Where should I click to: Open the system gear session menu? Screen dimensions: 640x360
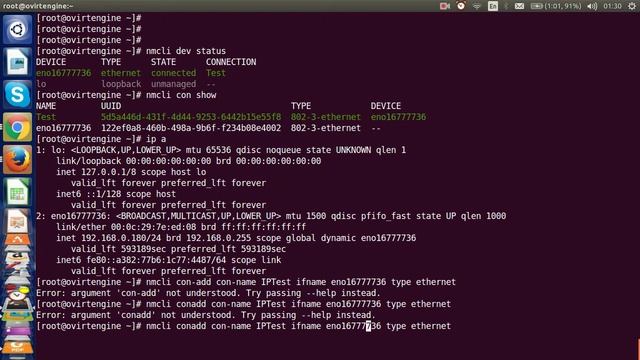[x=632, y=6]
